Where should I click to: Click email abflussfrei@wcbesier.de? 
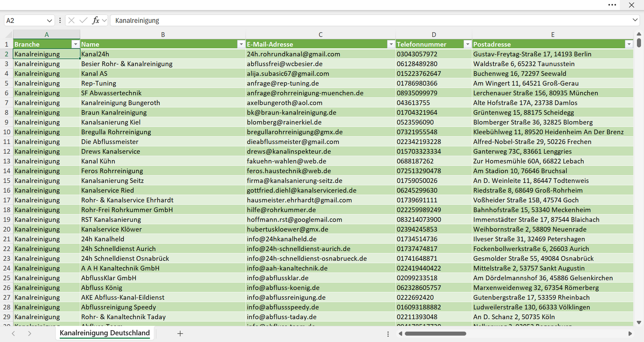coord(321,64)
